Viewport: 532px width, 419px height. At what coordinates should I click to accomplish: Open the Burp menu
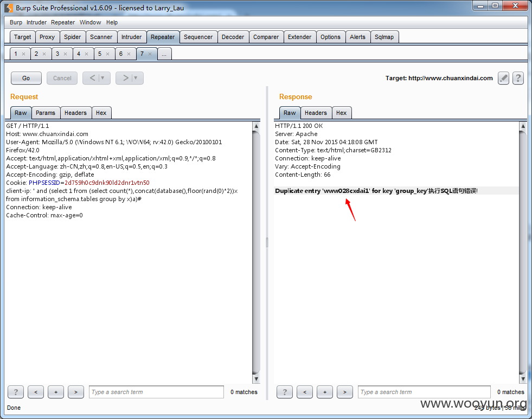point(16,22)
